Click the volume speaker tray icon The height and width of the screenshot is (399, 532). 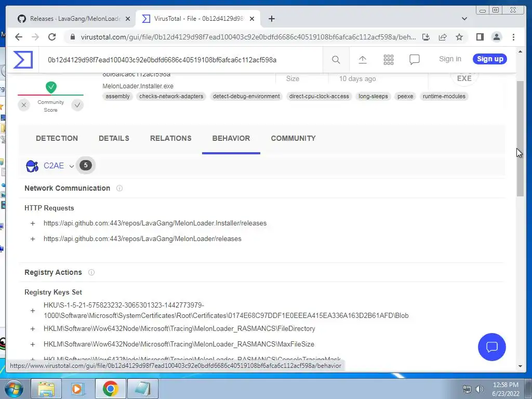(x=480, y=389)
